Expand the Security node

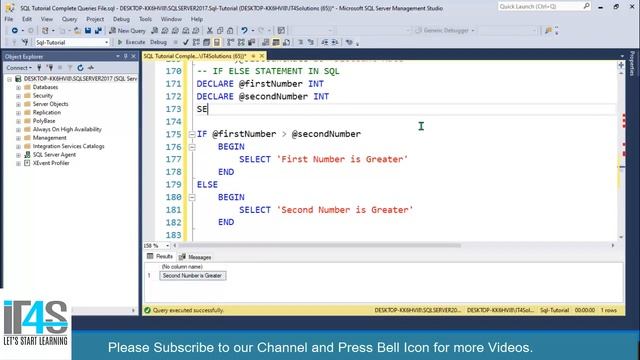[18, 96]
